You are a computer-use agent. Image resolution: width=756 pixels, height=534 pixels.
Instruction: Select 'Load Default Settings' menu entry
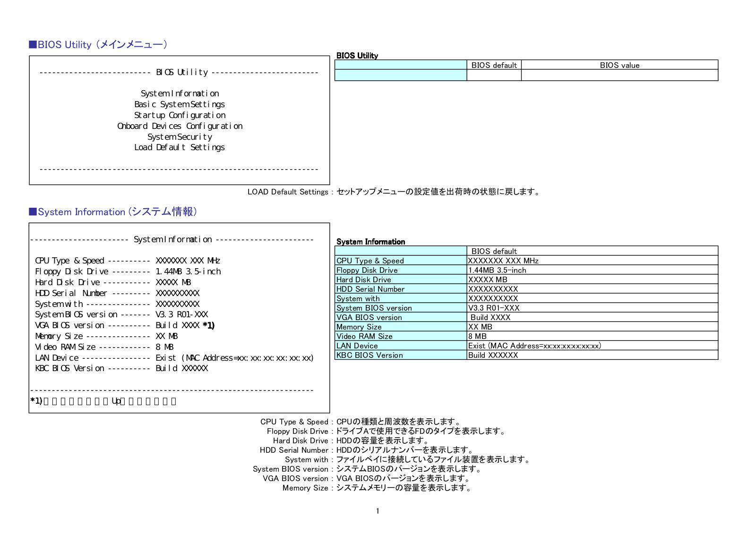(180, 147)
